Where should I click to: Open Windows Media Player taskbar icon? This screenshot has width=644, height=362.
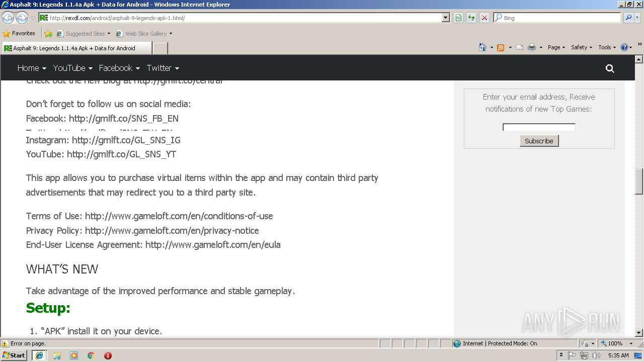[x=74, y=355]
